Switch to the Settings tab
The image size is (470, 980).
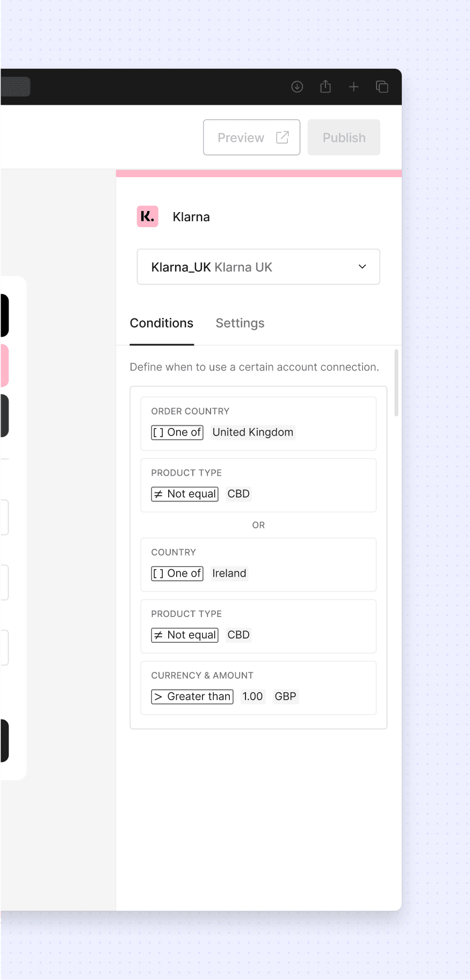pyautogui.click(x=240, y=323)
